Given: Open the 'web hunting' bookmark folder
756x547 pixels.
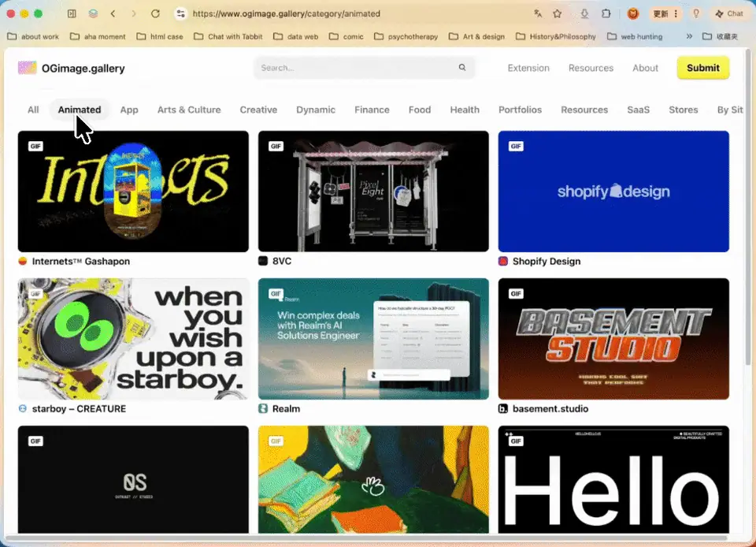Looking at the screenshot, I should tap(635, 36).
